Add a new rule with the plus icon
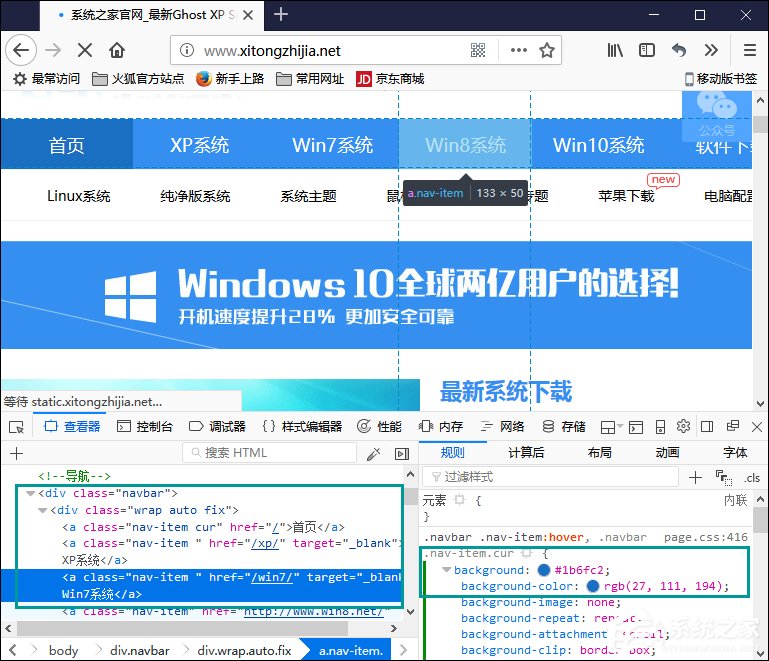The image size is (769, 661). point(696,477)
